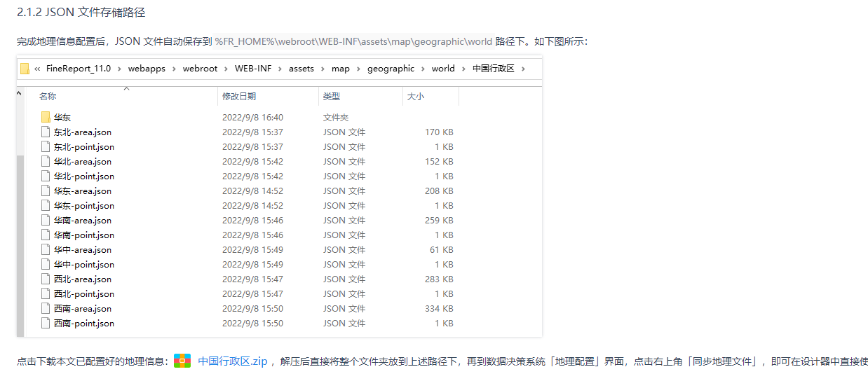Click the 2022/9/8 16:40 date cell

pos(252,118)
